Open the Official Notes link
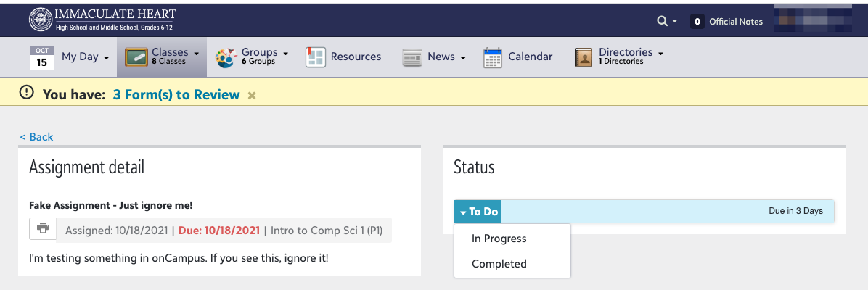This screenshot has width=868, height=290. pos(736,22)
